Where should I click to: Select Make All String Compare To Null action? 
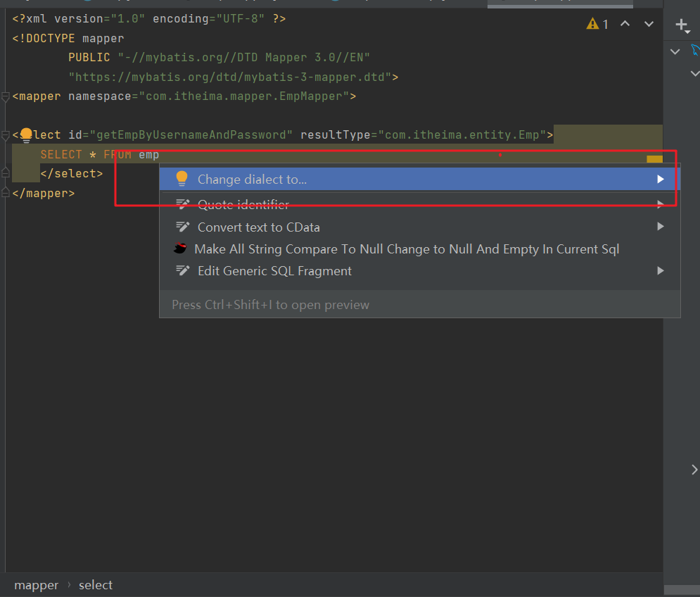coord(407,249)
